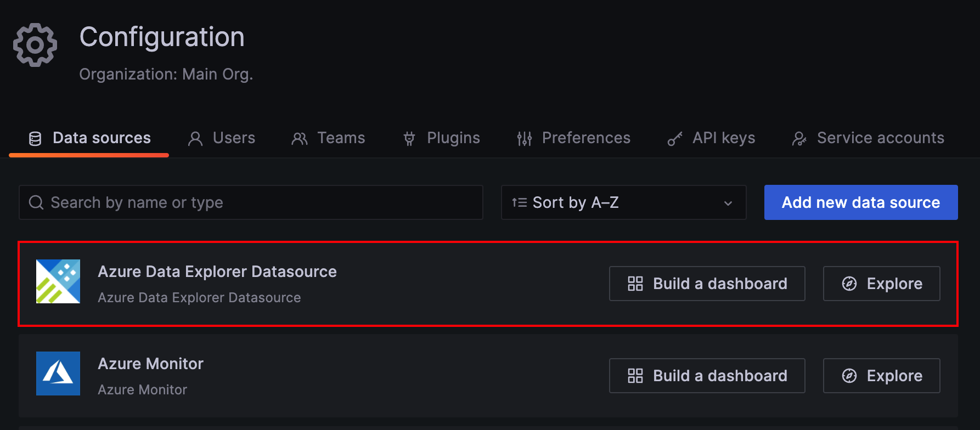Explore the Azure Monitor data source
This screenshot has height=430, width=980.
881,376
